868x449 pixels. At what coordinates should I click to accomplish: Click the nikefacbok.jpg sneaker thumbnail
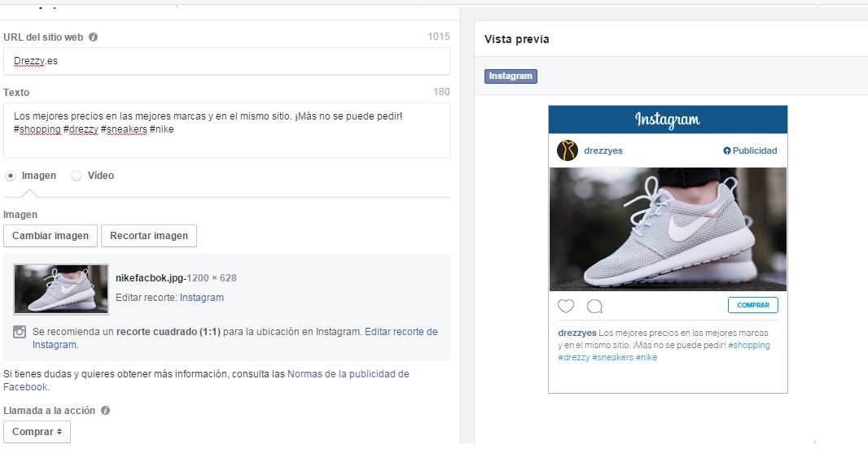61,289
